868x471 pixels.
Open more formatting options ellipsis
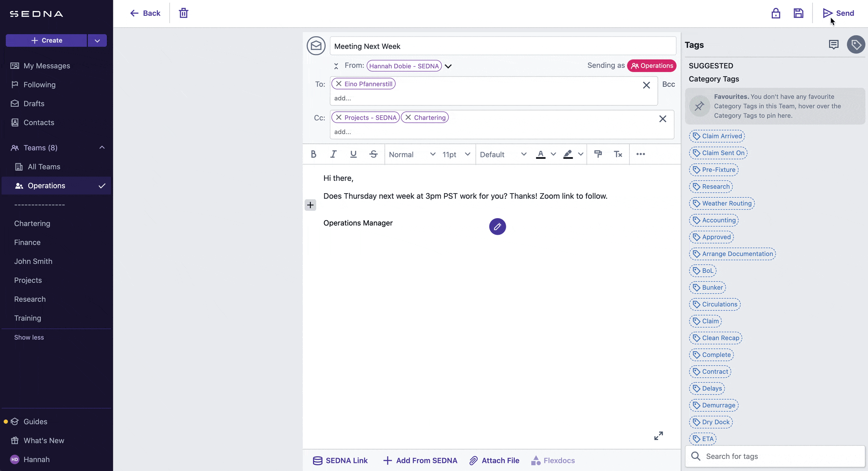click(x=641, y=154)
